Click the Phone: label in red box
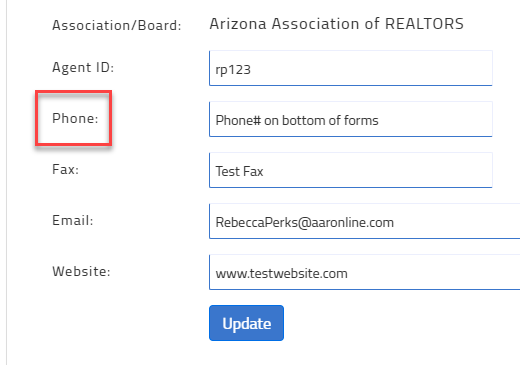This screenshot has width=520, height=365. coord(75,118)
